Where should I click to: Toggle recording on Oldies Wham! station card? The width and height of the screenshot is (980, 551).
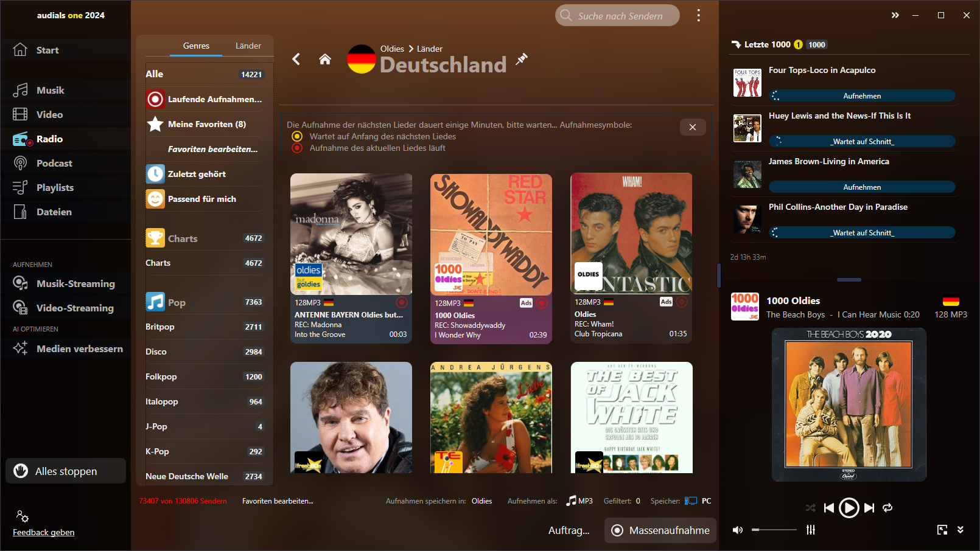[x=681, y=302]
